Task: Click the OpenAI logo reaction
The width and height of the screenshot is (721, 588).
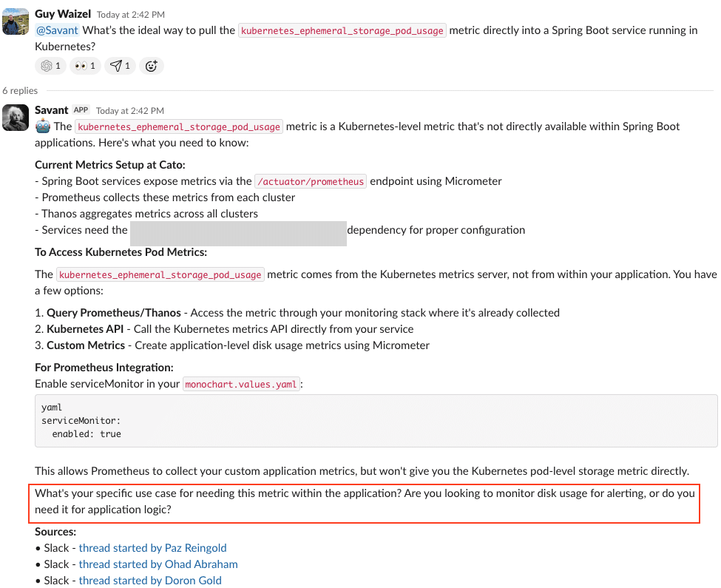Action: 50,66
